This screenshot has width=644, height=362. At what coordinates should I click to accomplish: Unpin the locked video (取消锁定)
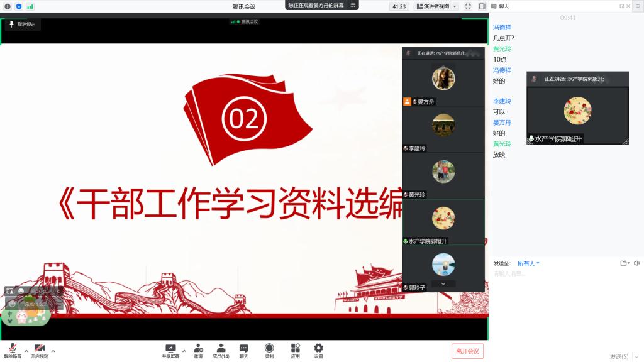(22, 25)
